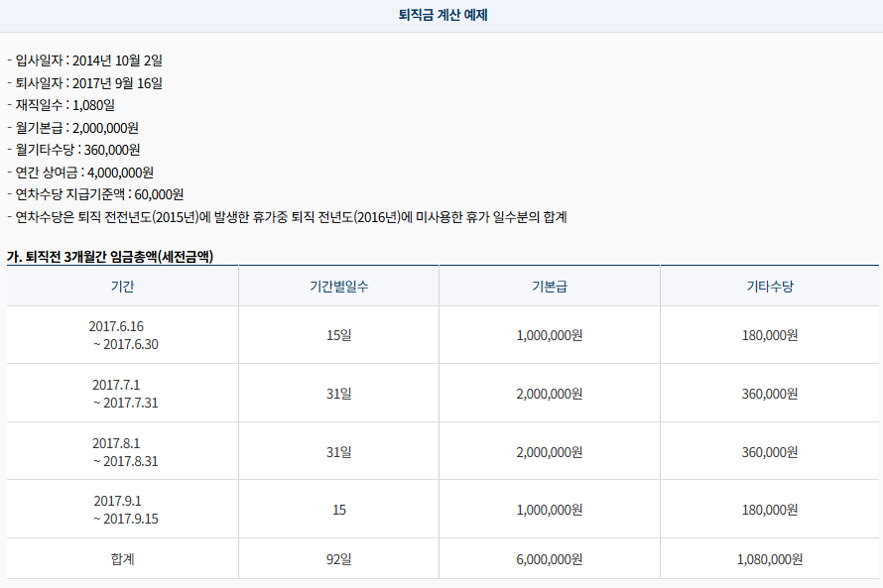Select the 2017.7.1 ~ 2017.7.31 period cell
The image size is (883, 588).
[124, 394]
